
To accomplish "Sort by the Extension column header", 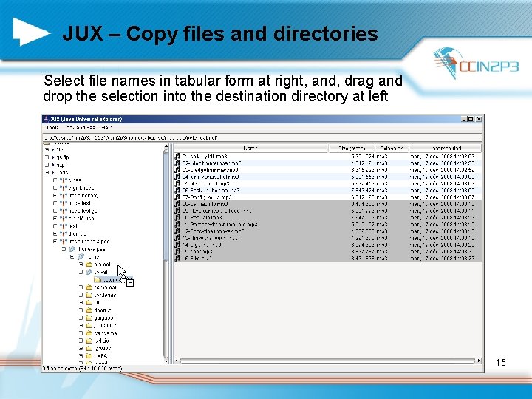I will point(392,149).
